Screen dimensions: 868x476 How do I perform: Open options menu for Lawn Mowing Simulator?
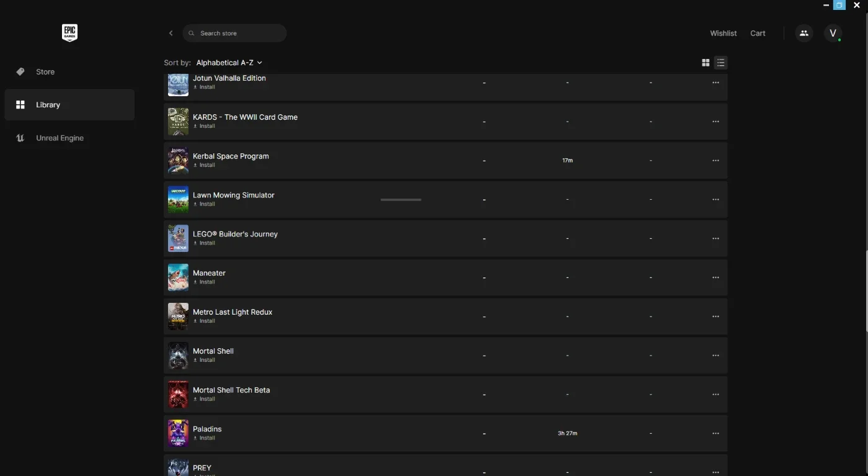pos(715,200)
